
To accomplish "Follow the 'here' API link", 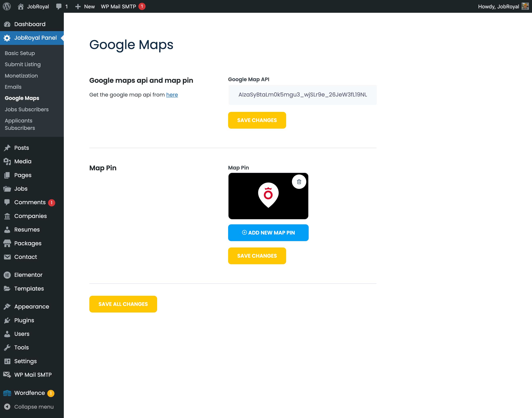I will [x=172, y=95].
